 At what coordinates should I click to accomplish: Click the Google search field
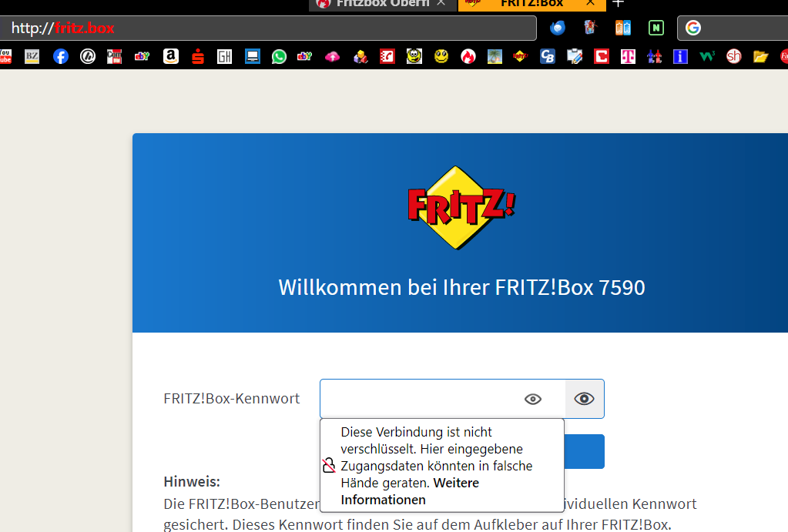pos(733,28)
